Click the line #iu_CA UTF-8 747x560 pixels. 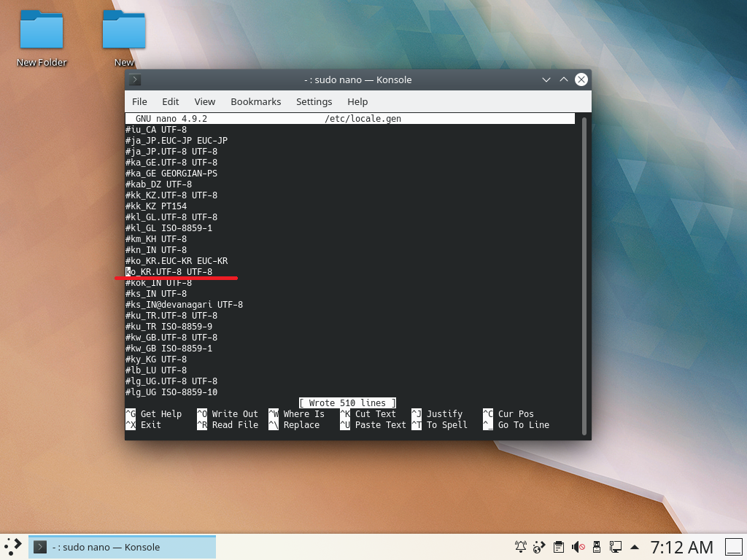click(x=156, y=130)
